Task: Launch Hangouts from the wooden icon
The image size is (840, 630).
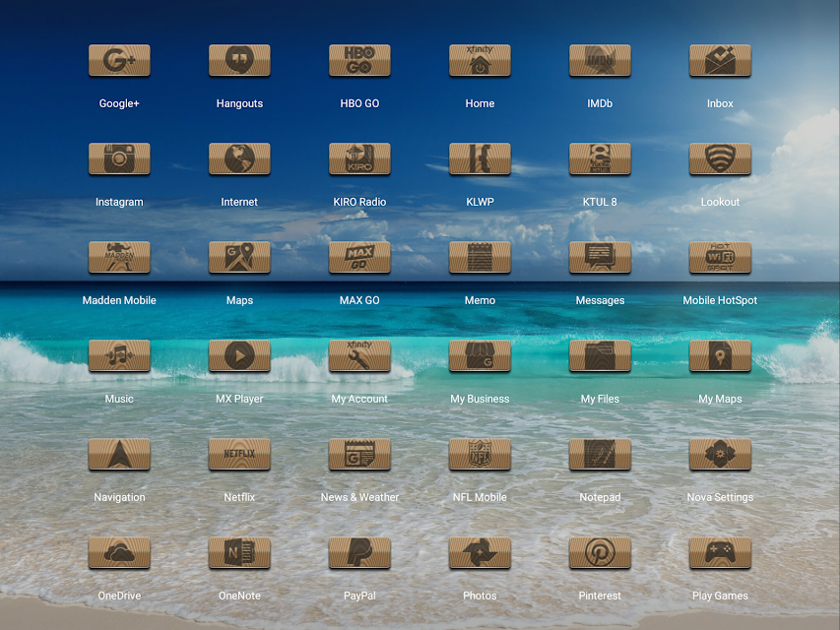Action: click(x=239, y=60)
